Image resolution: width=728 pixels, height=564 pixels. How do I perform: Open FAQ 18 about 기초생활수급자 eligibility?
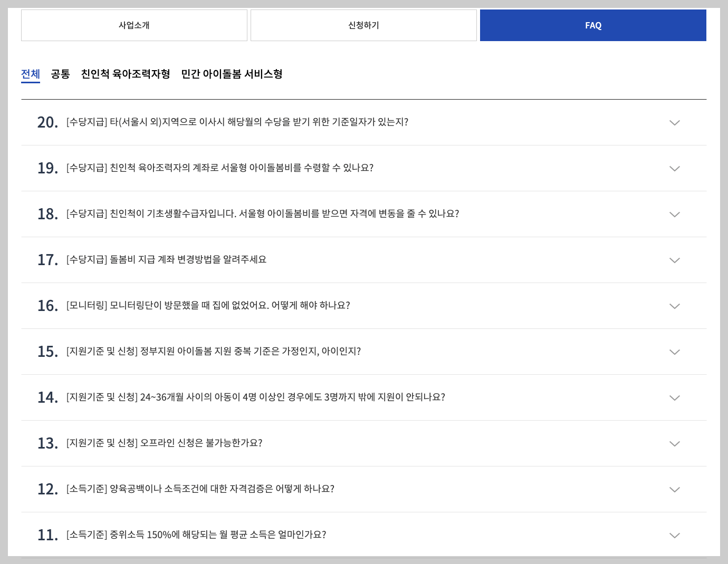coord(674,214)
